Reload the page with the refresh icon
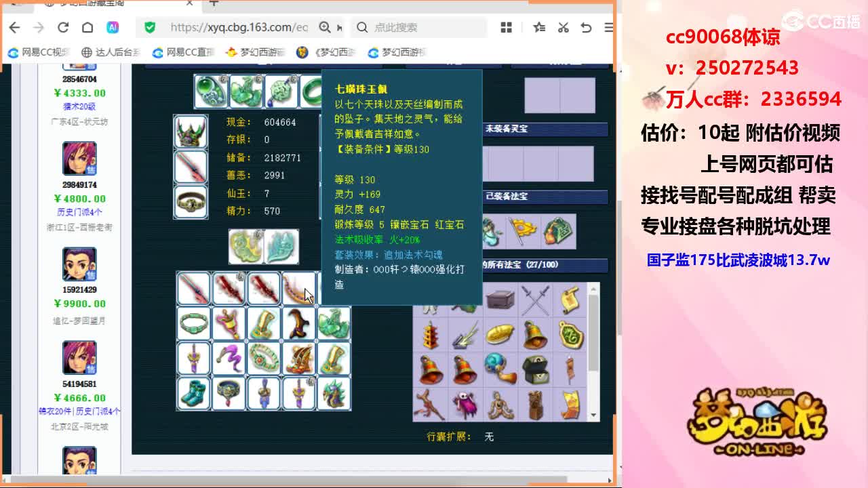 click(63, 27)
